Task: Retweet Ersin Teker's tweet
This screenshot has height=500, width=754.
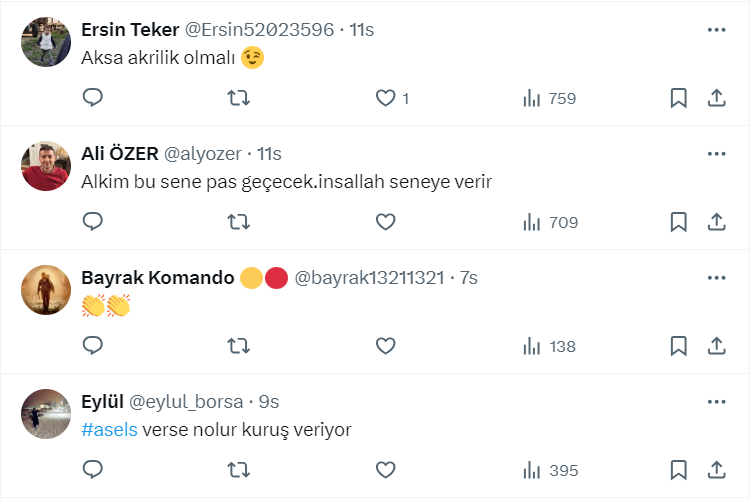Action: [239, 98]
